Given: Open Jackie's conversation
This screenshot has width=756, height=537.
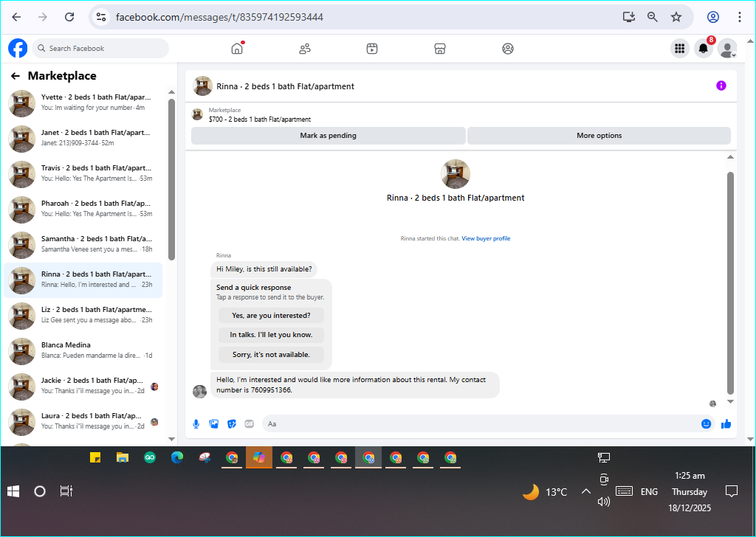Looking at the screenshot, I should pos(83,387).
